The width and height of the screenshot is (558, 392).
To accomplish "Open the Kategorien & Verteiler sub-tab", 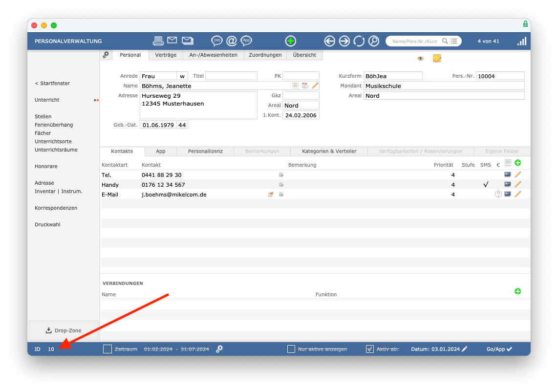I will point(329,152).
